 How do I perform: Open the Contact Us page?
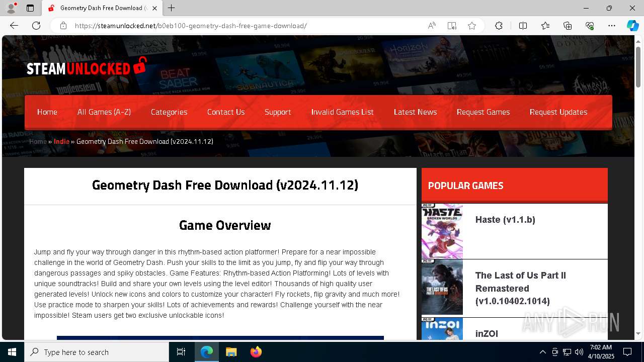pos(226,112)
